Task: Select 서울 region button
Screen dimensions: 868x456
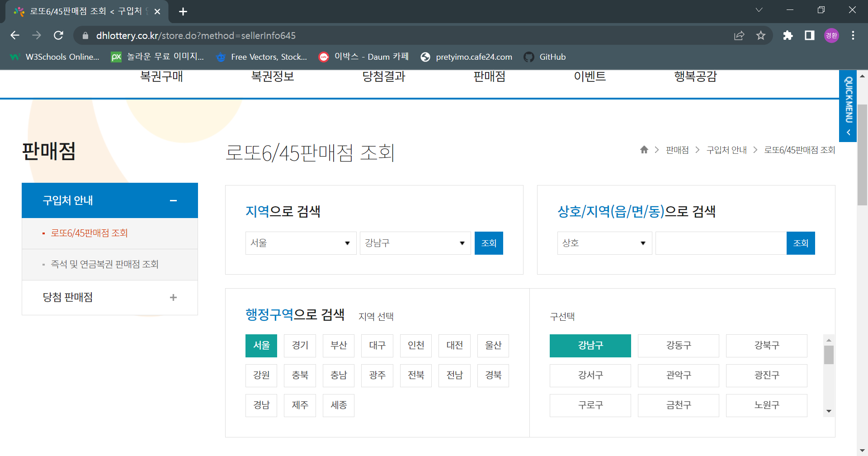Action: click(x=261, y=346)
